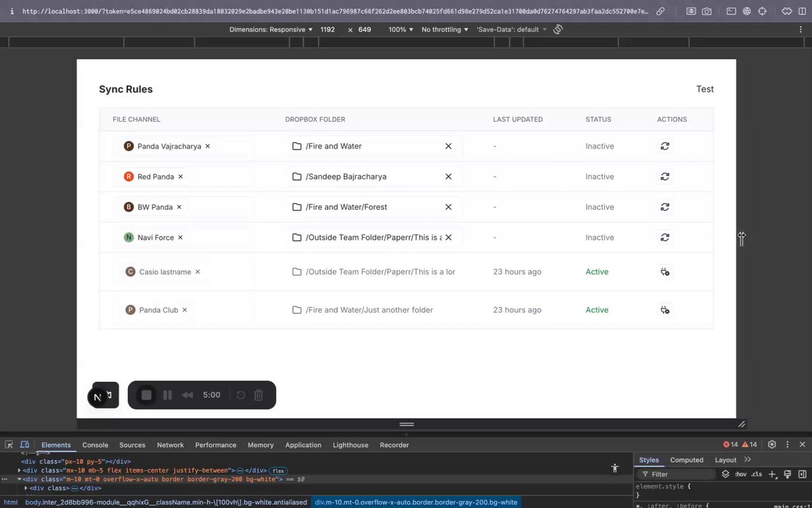The height and width of the screenshot is (508, 812).
Task: Open the Save-Data default dropdown
Action: click(x=511, y=29)
